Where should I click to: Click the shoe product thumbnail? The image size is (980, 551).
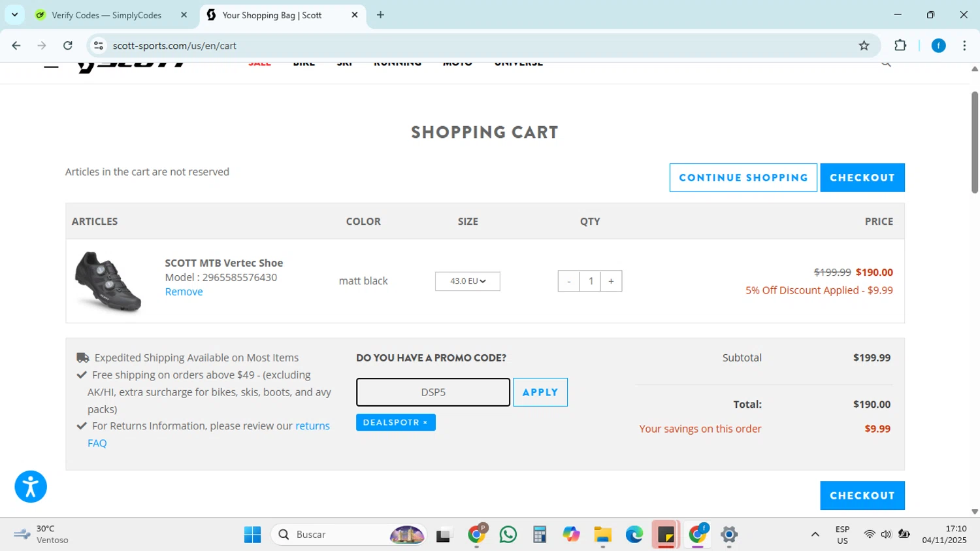coord(108,282)
